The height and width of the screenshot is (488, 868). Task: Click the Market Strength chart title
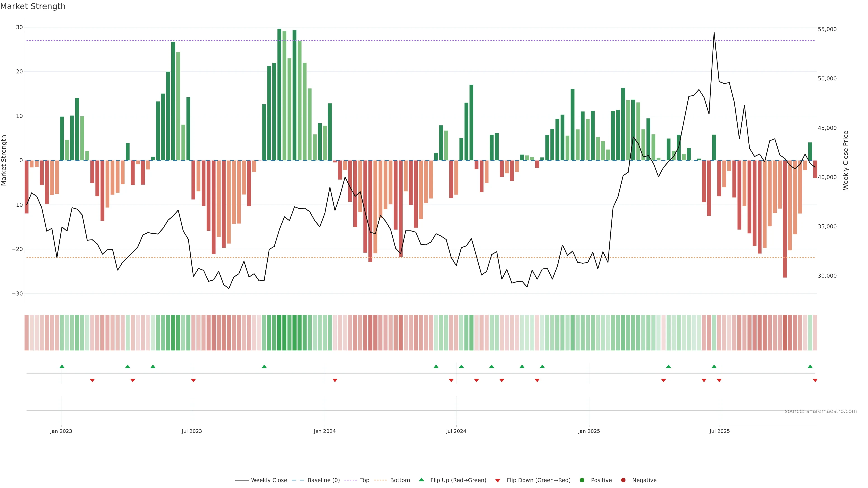[33, 6]
